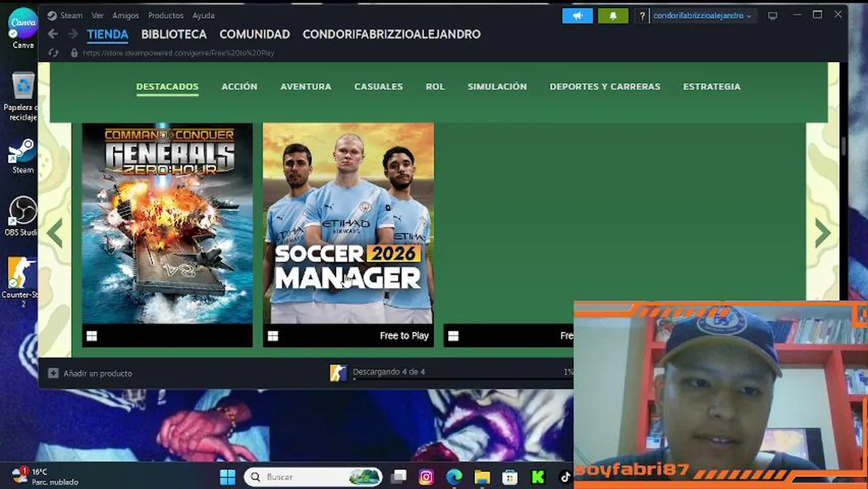Click the page reload icon

pyautogui.click(x=54, y=52)
